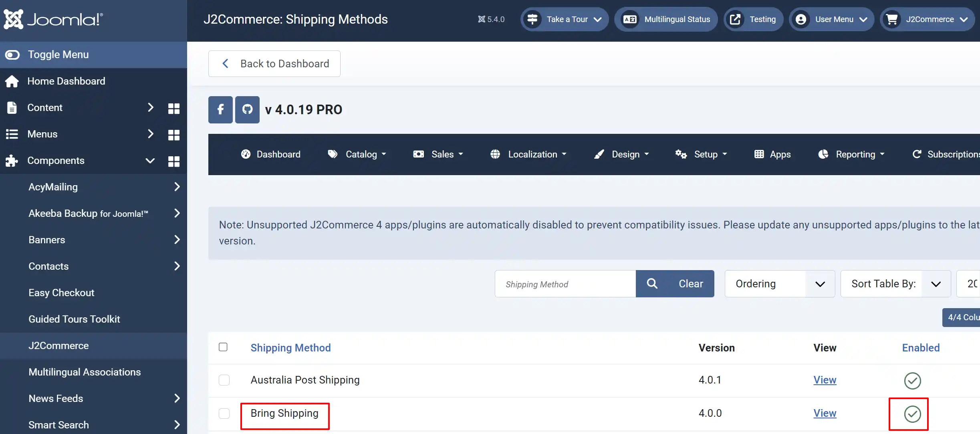980x434 pixels.
Task: Click the 4/4 Columns button
Action: pos(961,317)
